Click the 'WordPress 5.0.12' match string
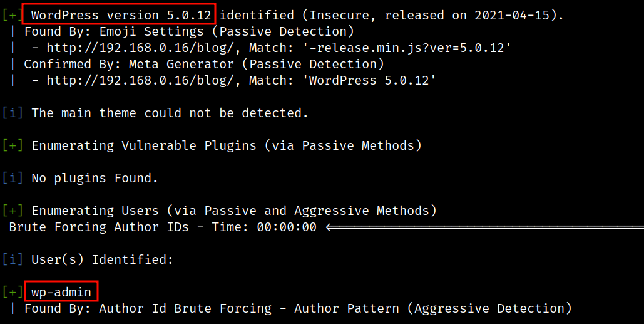Image resolution: width=644 pixels, height=324 pixels. tap(369, 80)
